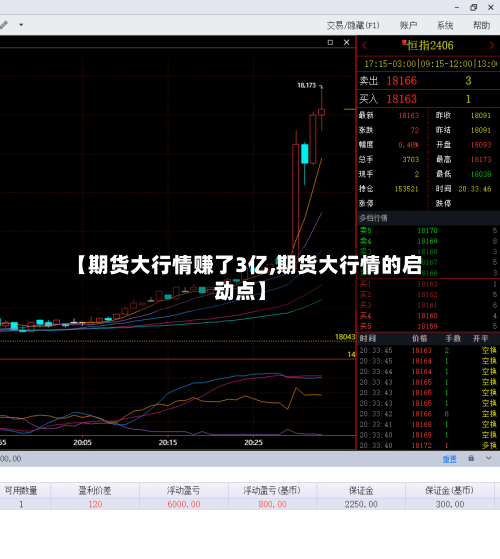The width and height of the screenshot is (500, 559).
Task: Click the 浮动盈亏(基币) column header
Action: pyautogui.click(x=272, y=491)
